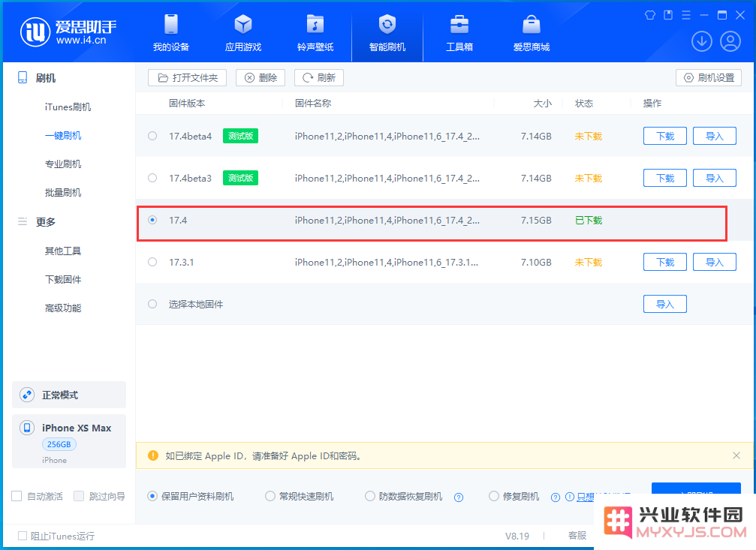Enable 自动激活 checkbox

(17, 496)
